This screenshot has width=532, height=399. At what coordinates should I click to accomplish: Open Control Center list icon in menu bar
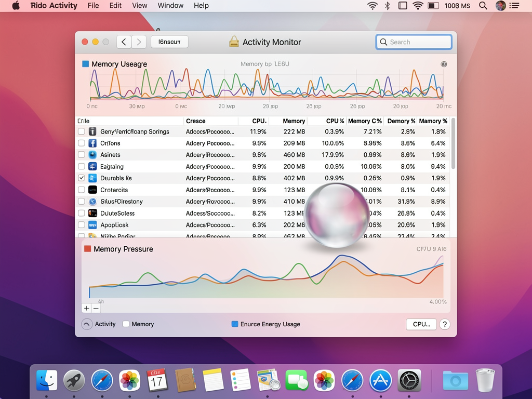click(514, 5)
